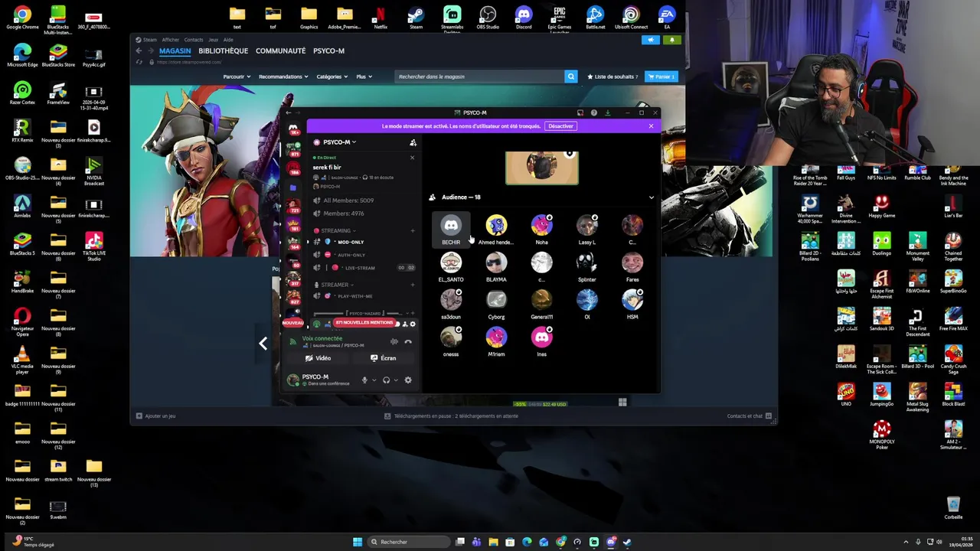Click Désactiver in streamer mode banner
Viewport: 980px width, 551px height.
tap(560, 126)
